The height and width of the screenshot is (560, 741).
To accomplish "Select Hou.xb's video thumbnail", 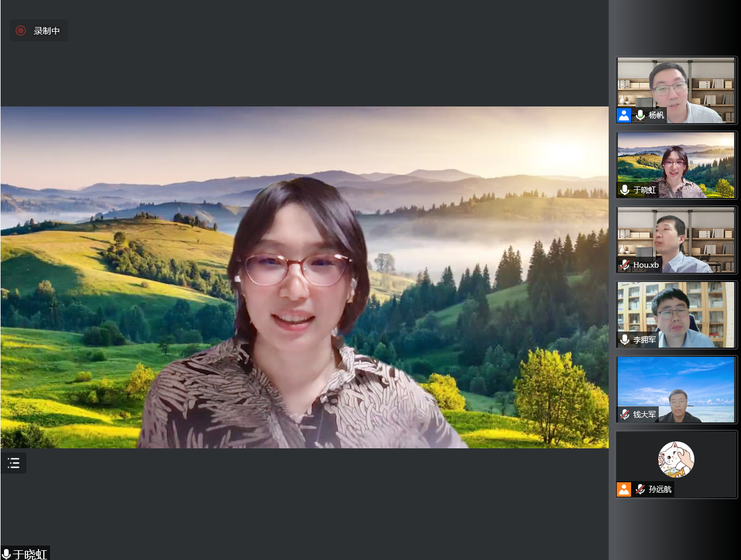I will pos(676,236).
